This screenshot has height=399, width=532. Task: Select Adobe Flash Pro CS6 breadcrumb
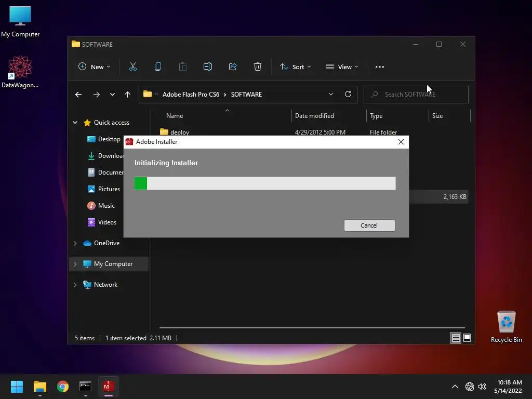(x=191, y=95)
